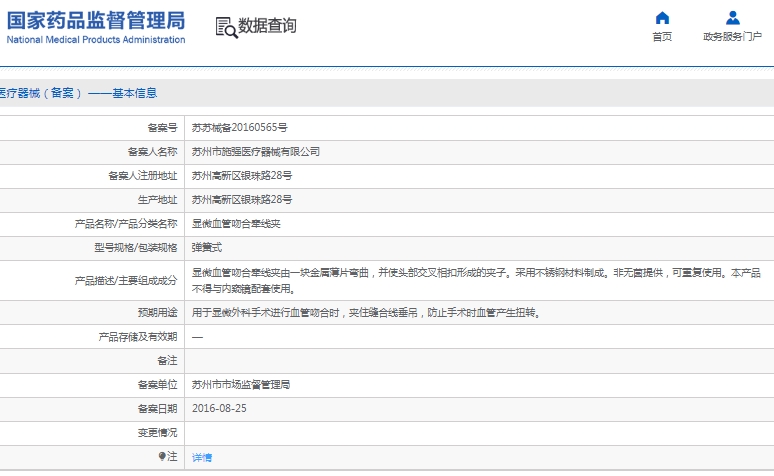Click the 备案单位 row label
Image resolution: width=774 pixels, height=476 pixels.
coord(157,385)
